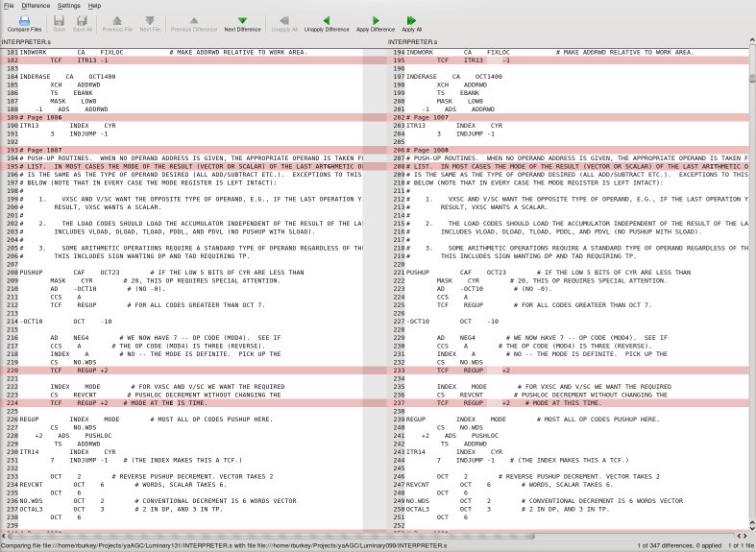The image size is (756, 552).
Task: Click the Apply Difference green arrow
Action: tap(375, 23)
